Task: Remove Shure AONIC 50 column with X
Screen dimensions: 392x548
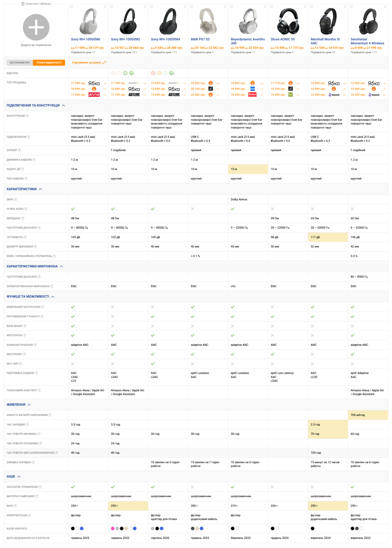Action: [305, 7]
